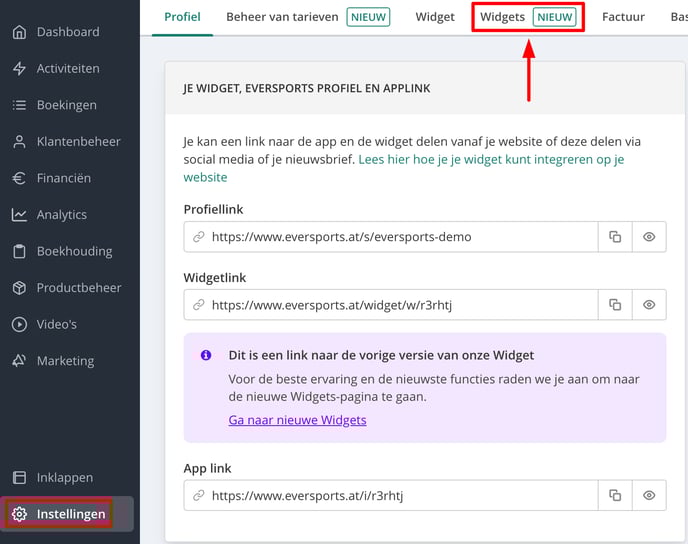Click the App link URL field

391,495
